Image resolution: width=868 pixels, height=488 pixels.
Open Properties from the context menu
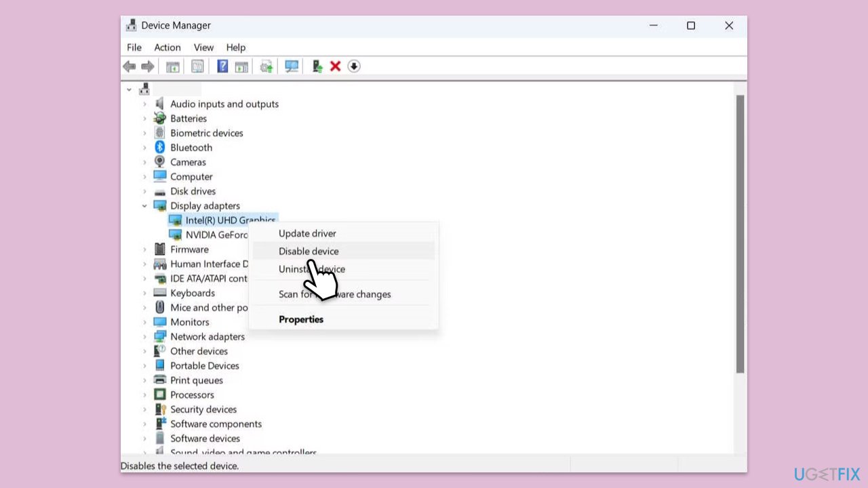(300, 319)
